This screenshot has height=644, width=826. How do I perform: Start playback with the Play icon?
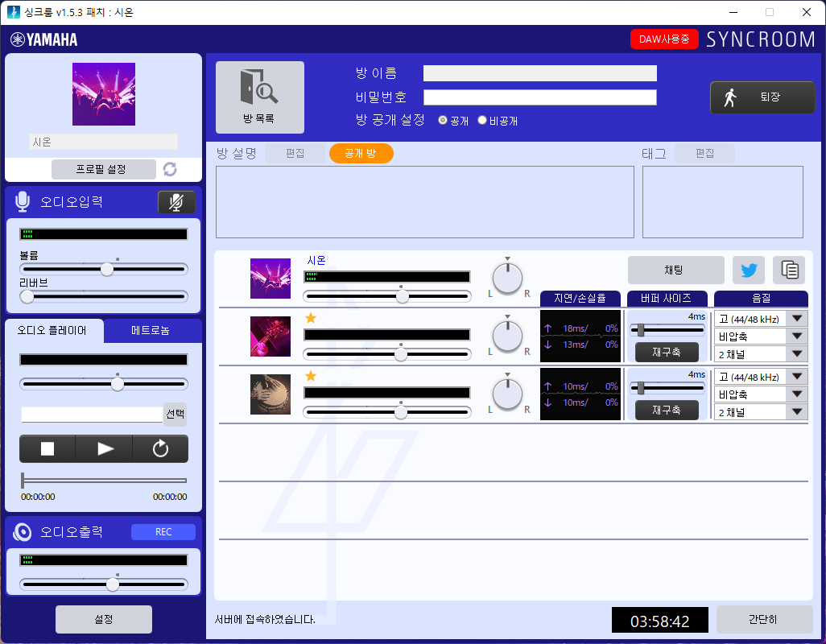pyautogui.click(x=103, y=448)
